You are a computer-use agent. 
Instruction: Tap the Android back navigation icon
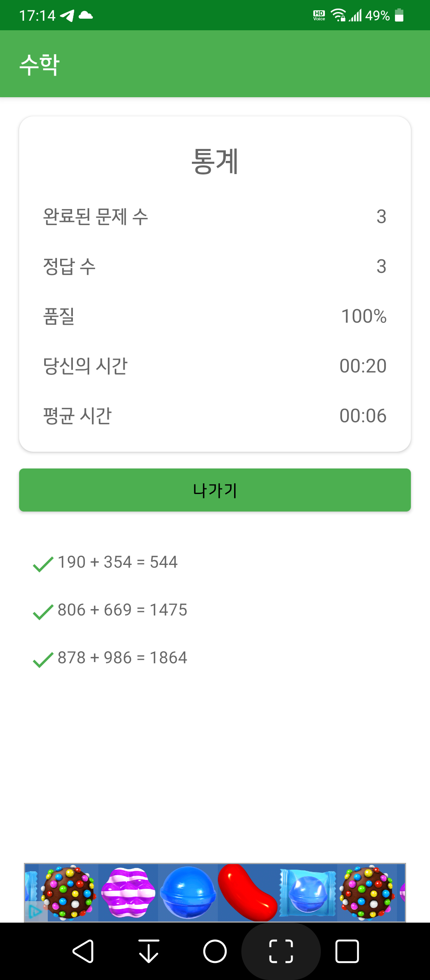83,951
